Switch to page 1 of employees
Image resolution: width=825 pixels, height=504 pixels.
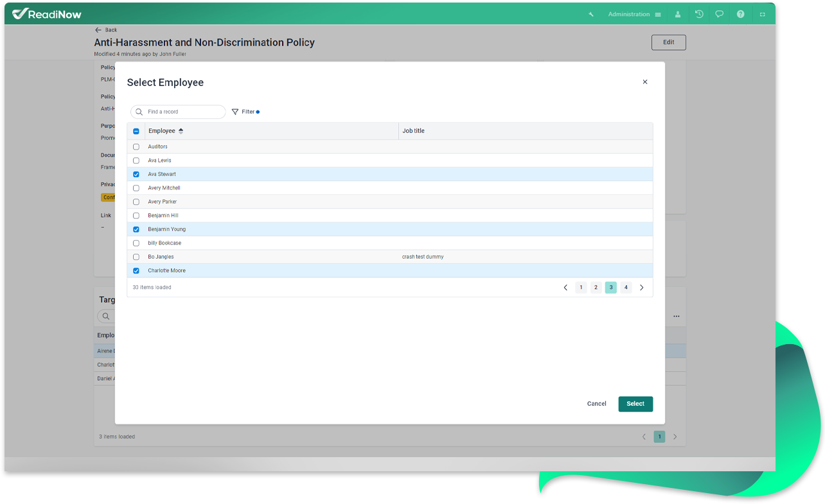click(x=581, y=288)
